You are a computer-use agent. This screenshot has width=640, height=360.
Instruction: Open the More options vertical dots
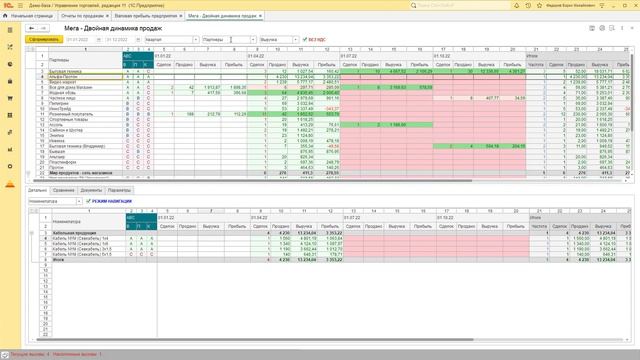click(x=622, y=28)
